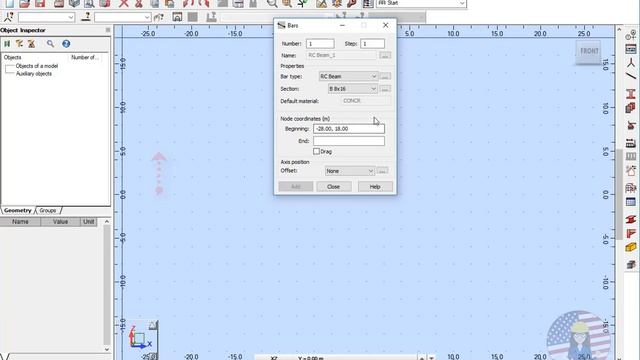
Task: Click the nodes tool icon in right toolbar
Action: click(631, 63)
